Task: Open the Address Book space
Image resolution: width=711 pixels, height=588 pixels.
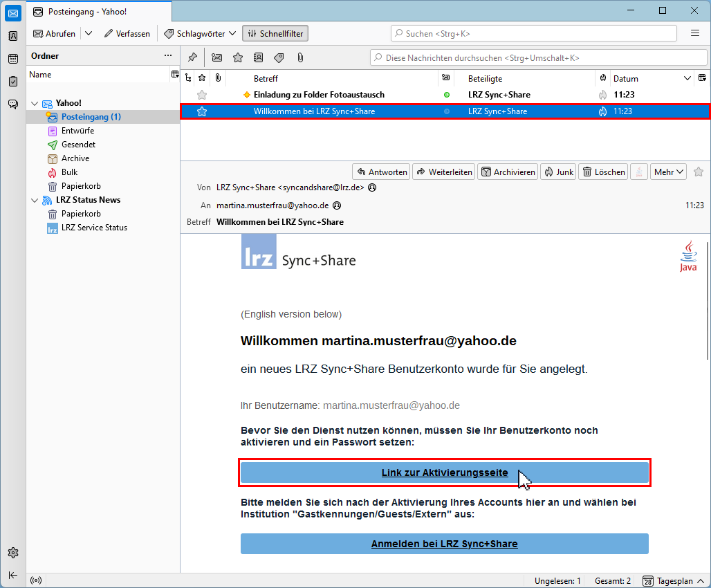Action: coord(12,36)
